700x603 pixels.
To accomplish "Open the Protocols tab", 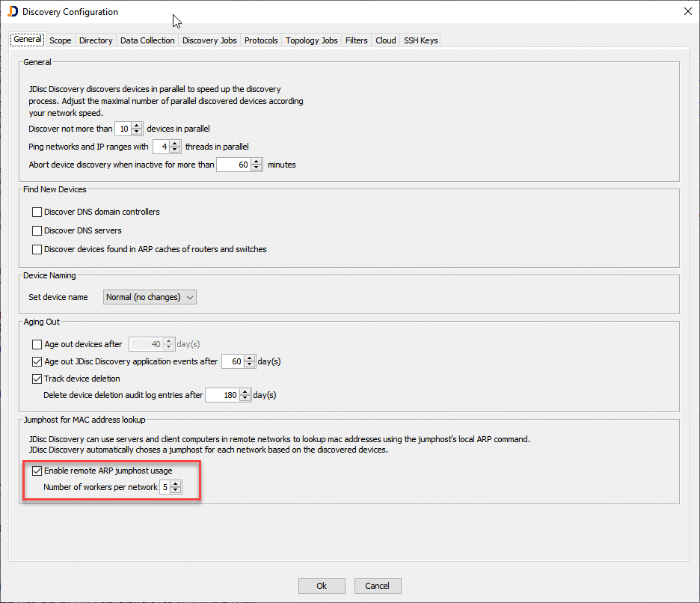I will coord(260,40).
